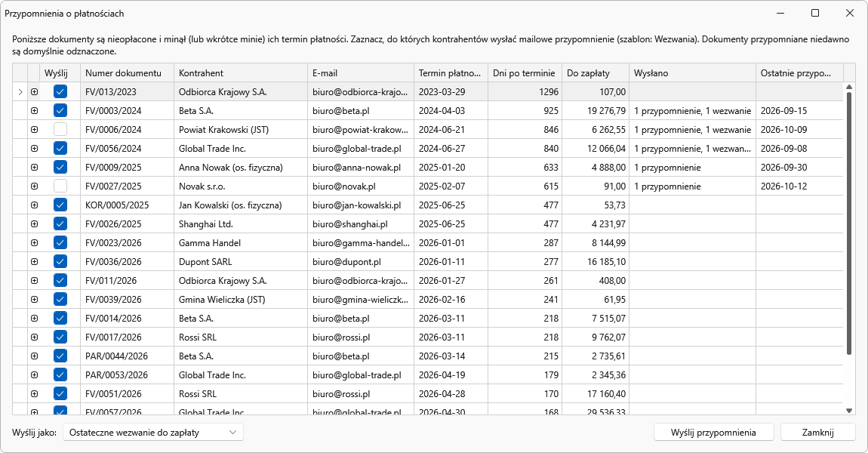Enable sending for Novak s.r.o. row

point(60,186)
